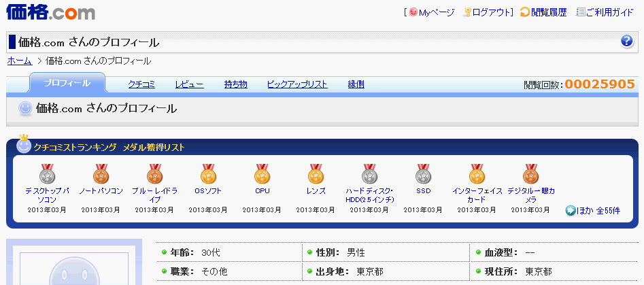Click the 現住所 value 東京都
Screen dimensions: 644x285
pos(539,271)
